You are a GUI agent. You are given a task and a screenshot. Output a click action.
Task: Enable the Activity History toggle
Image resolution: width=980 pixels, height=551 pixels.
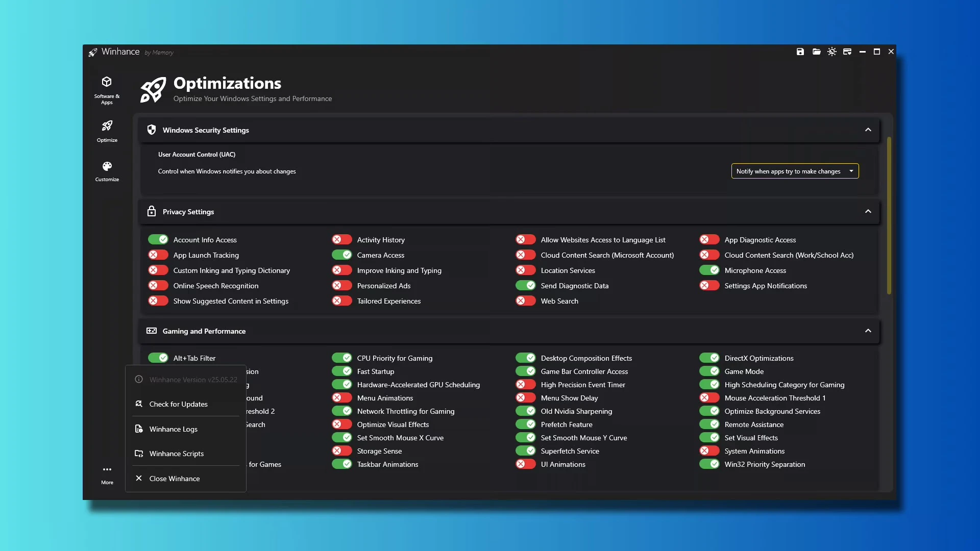tap(342, 240)
